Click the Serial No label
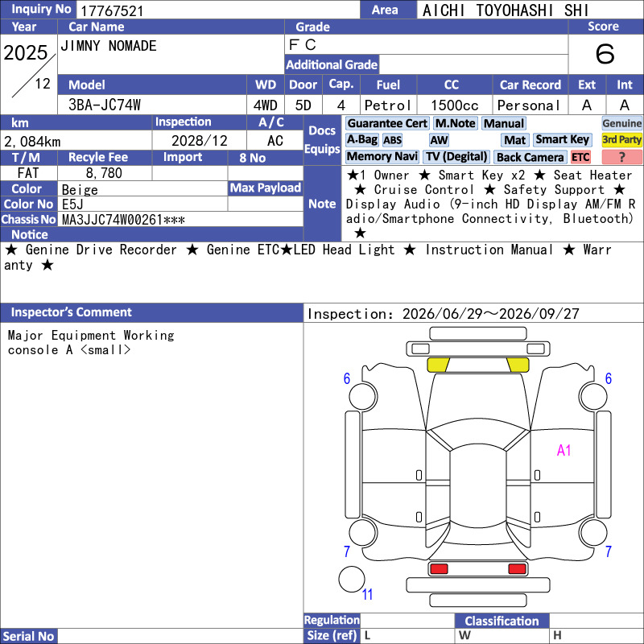The height and width of the screenshot is (644, 644). click(x=28, y=636)
